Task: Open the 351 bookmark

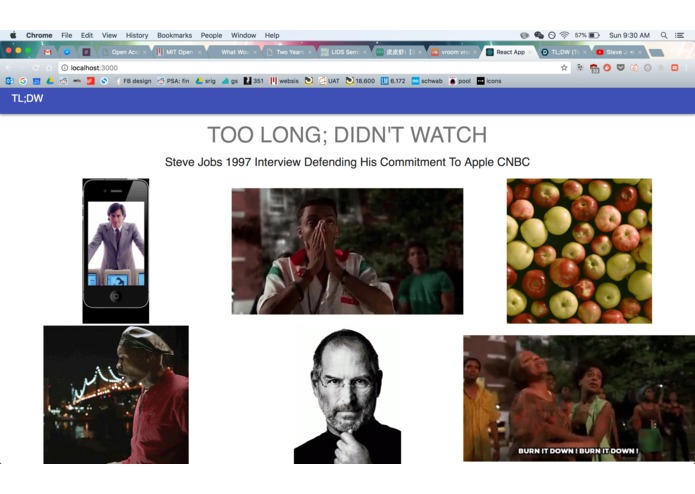Action: coord(254,81)
